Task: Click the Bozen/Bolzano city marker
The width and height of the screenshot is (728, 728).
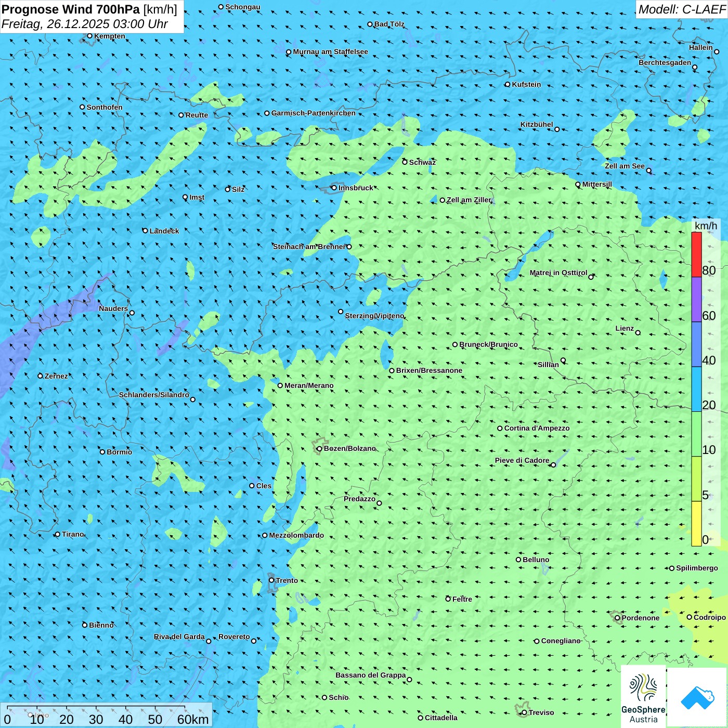Action: click(x=319, y=448)
